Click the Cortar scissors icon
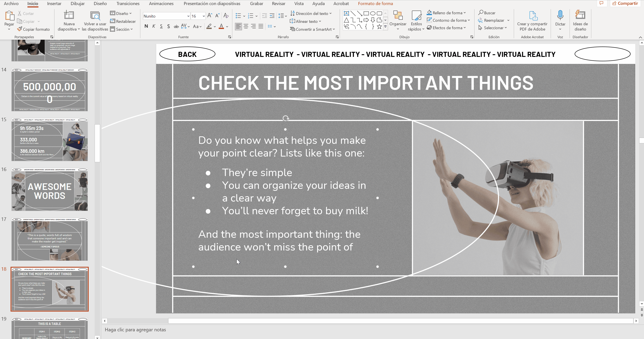 (x=20, y=13)
